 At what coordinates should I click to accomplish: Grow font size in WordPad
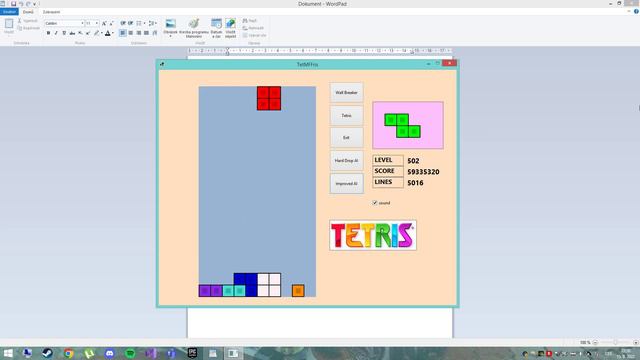click(104, 23)
